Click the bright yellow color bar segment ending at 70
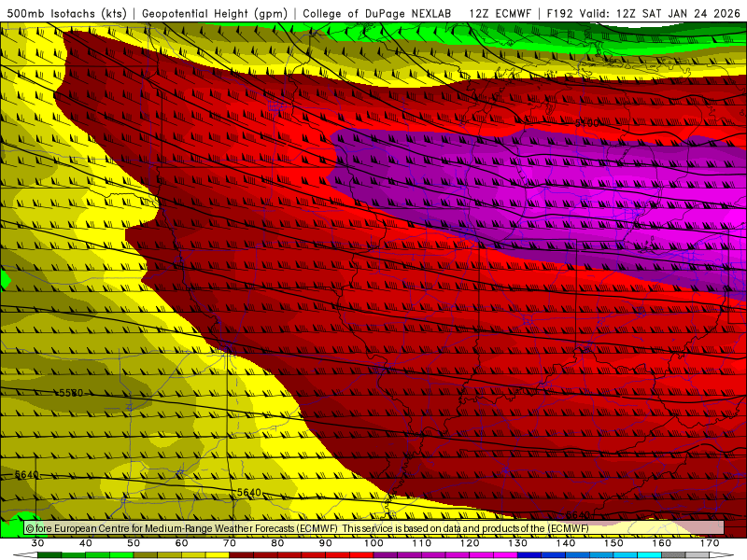The width and height of the screenshot is (747, 560). [x=218, y=555]
